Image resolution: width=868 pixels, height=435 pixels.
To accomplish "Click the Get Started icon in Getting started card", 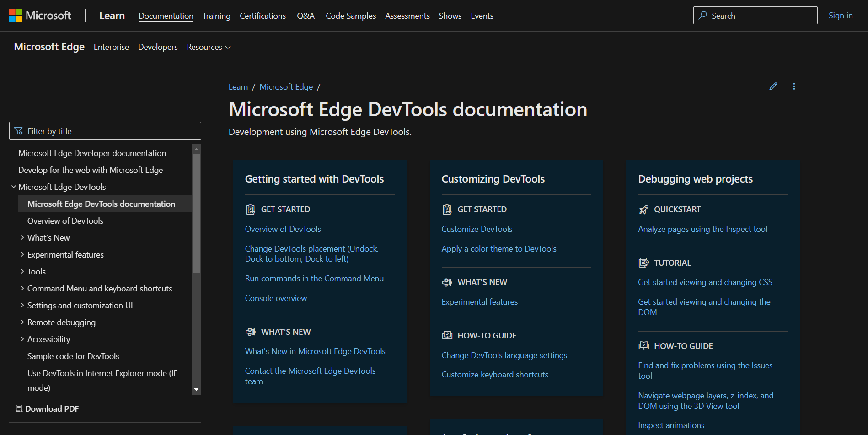I will coord(250,209).
